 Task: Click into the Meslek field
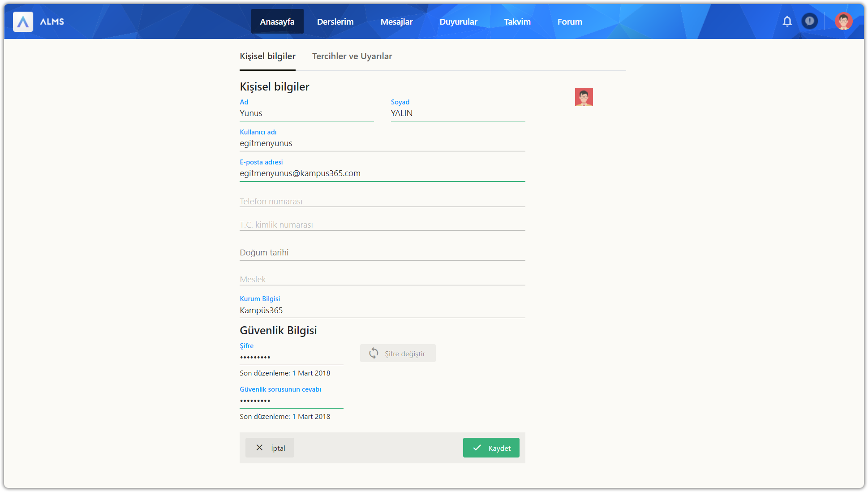click(x=382, y=279)
